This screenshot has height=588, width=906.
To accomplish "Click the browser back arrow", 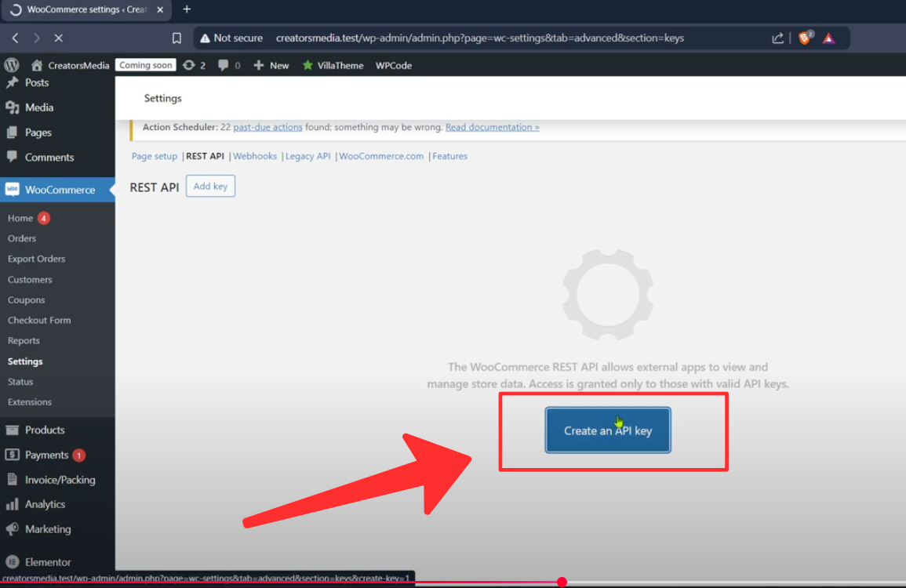I will [16, 38].
